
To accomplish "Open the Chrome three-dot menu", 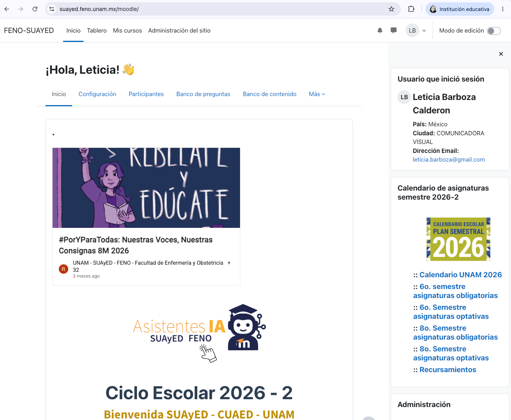I will click(x=503, y=9).
